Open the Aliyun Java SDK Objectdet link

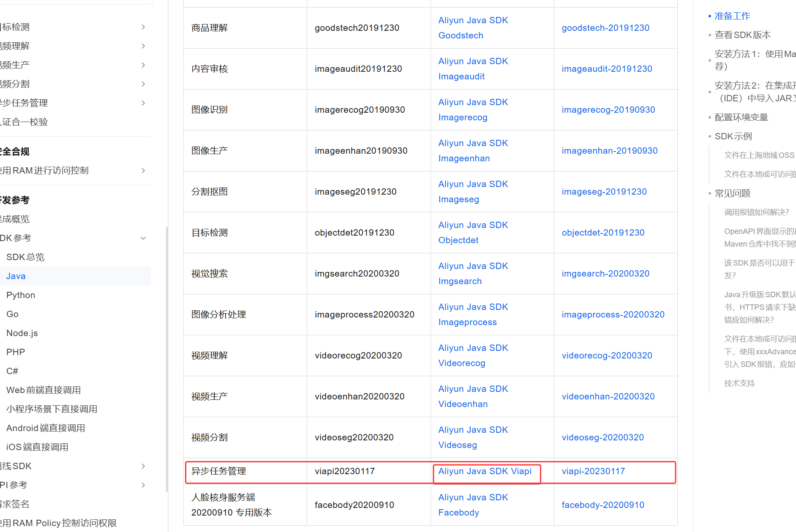(473, 233)
